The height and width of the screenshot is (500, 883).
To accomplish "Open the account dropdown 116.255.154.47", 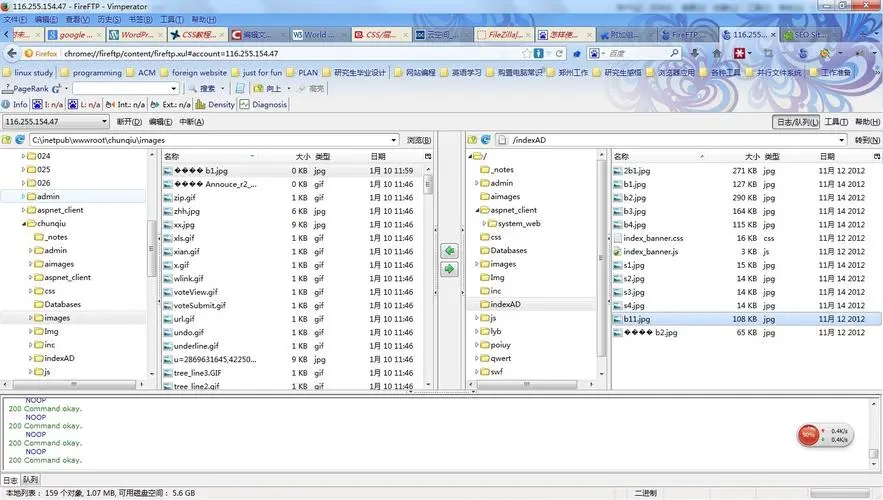I will (x=55, y=122).
